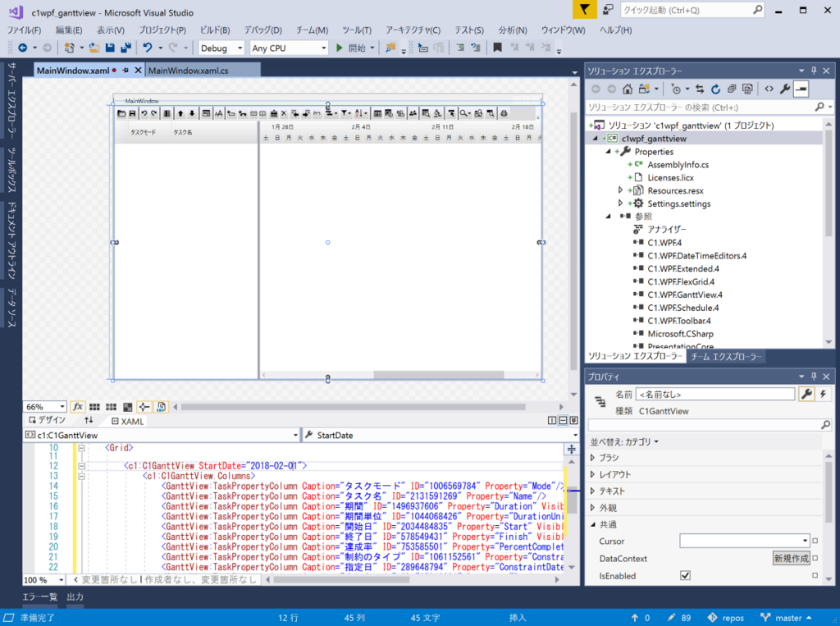Open the ビルド(B) menu

coord(215,30)
